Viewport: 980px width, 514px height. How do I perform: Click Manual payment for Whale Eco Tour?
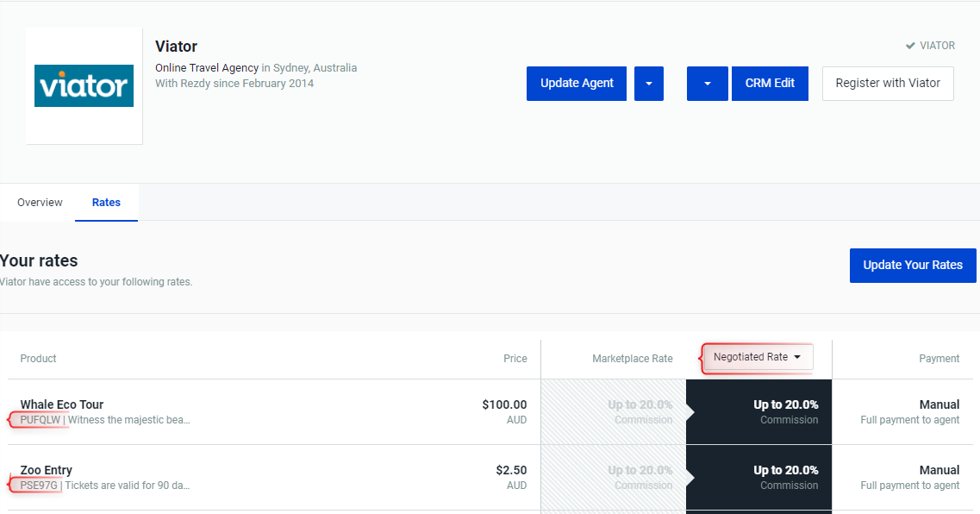tap(939, 404)
